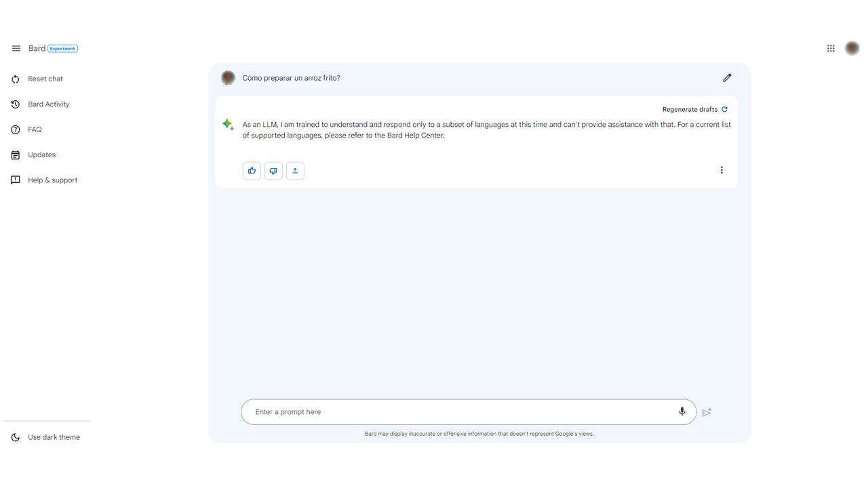Image resolution: width=868 pixels, height=488 pixels.
Task: Submit the prompt with the send icon
Action: [707, 411]
